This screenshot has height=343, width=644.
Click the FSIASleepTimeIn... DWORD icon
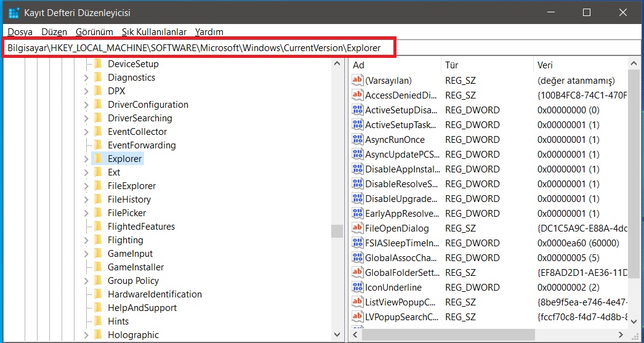[x=358, y=243]
